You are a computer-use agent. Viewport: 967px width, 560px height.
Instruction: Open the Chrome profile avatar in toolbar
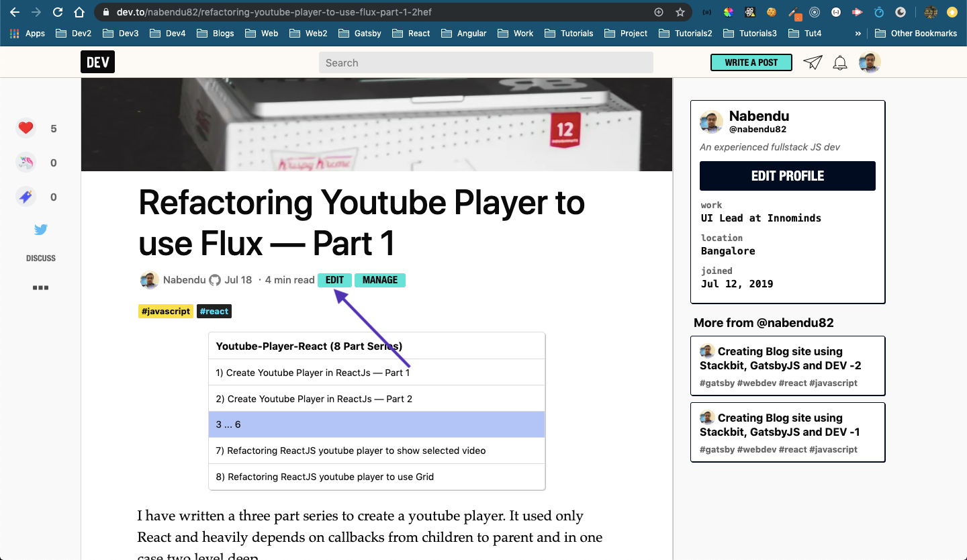point(930,12)
